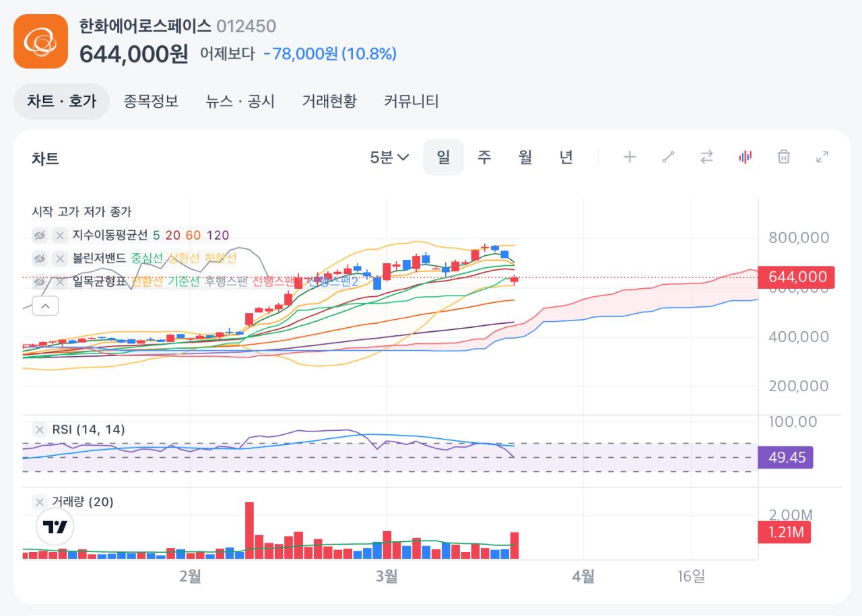Remove the 거래량 (20) volume indicator
Screen dimensions: 862x616
(40, 502)
